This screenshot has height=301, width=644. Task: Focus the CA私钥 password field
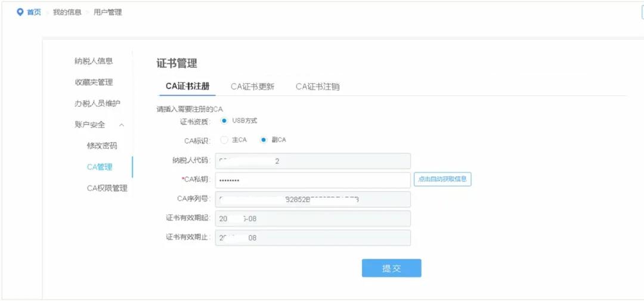[312, 180]
